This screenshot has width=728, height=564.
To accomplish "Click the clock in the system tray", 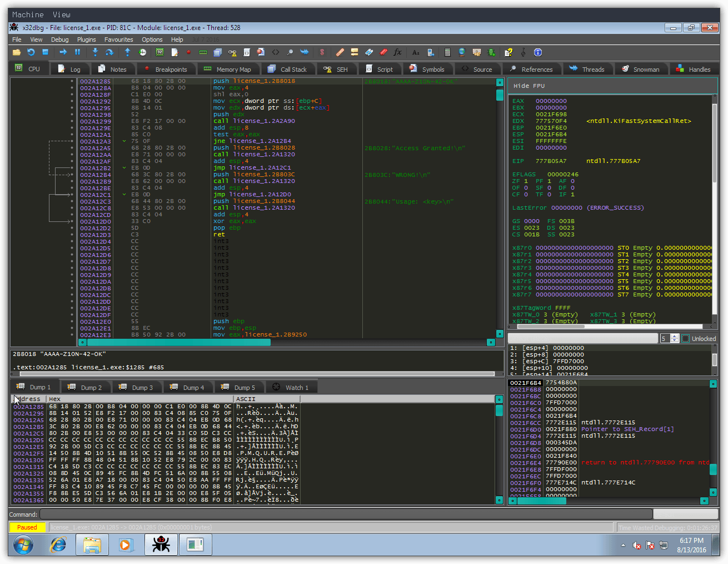I will (691, 545).
